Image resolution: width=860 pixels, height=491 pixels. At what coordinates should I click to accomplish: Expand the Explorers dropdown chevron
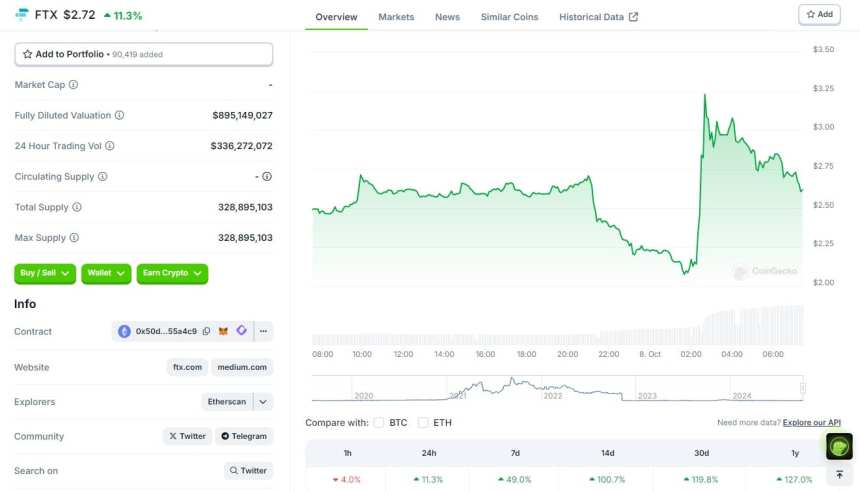pyautogui.click(x=263, y=402)
